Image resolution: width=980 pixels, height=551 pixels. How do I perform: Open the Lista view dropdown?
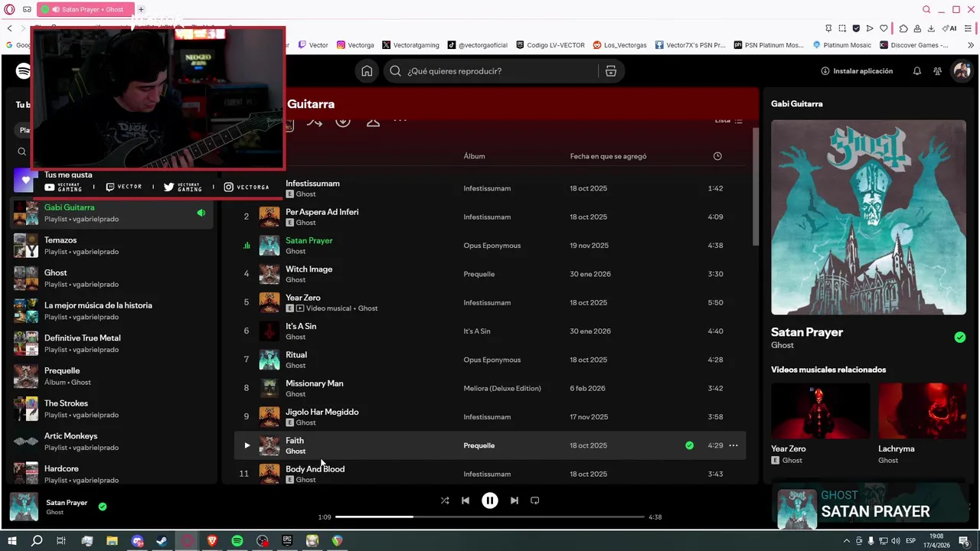coord(729,120)
